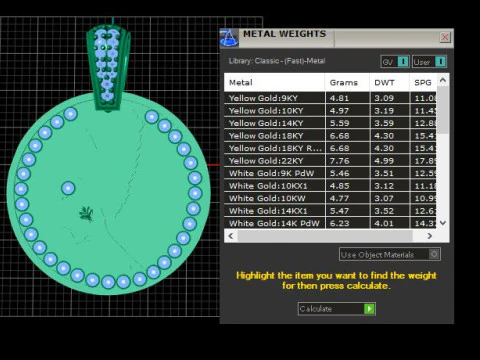Click the Use Object Materials spinner icon
This screenshot has height=360, width=480.
434,254
